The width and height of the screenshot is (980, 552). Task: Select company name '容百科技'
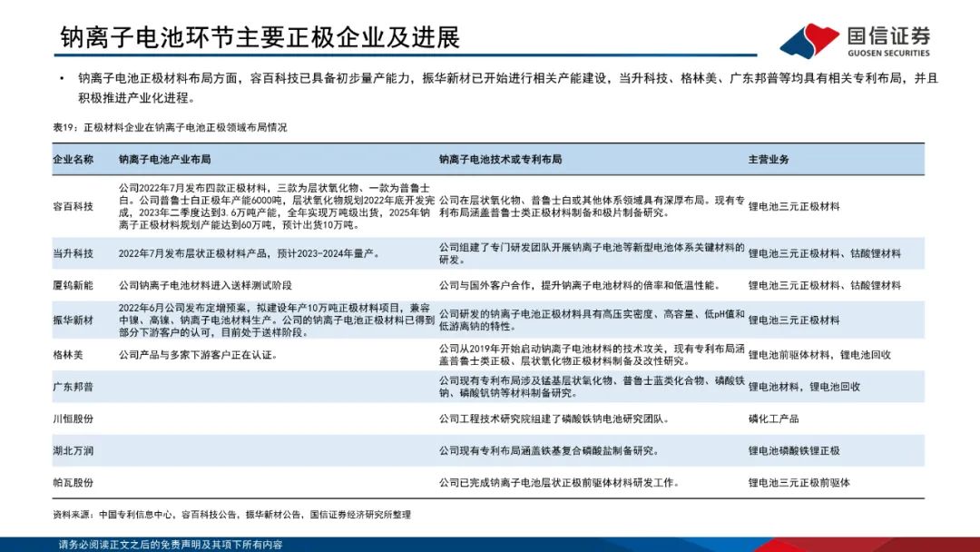click(x=73, y=206)
